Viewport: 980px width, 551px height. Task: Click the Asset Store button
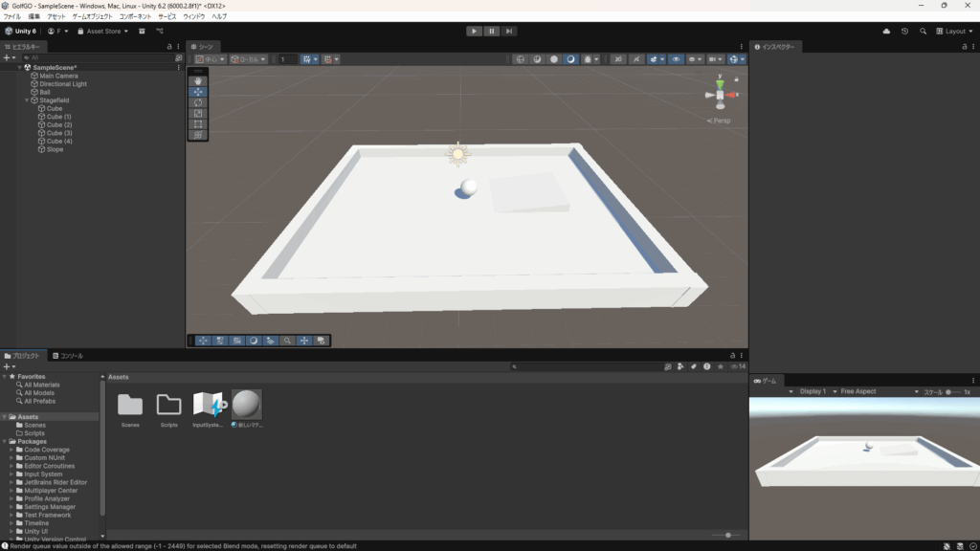tap(100, 31)
